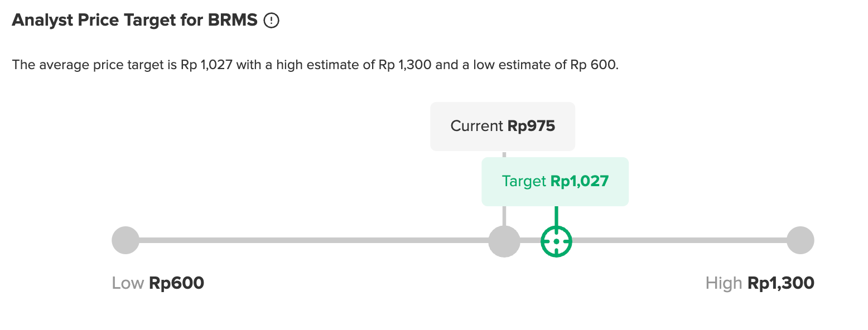Screen dimensions: 868x330
Task: Click the Low estimate endpoint dot
Action: (x=126, y=240)
